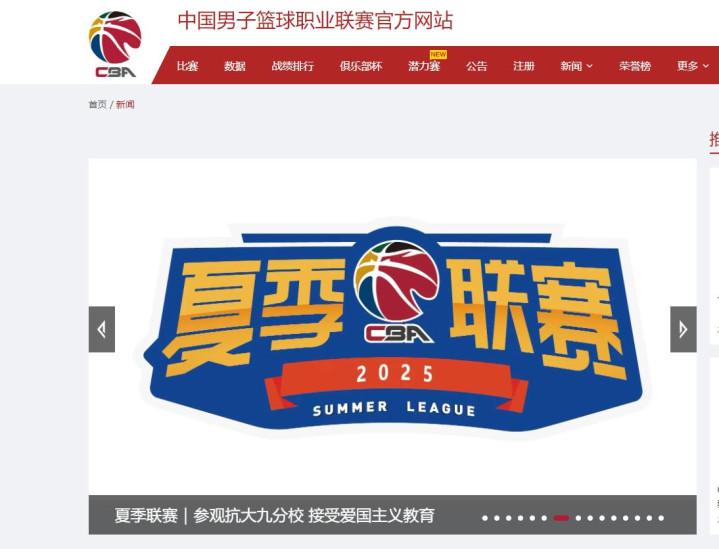Screen dimensions: 719x549
Task: Click the active red carousel indicator
Action: [x=561, y=518]
